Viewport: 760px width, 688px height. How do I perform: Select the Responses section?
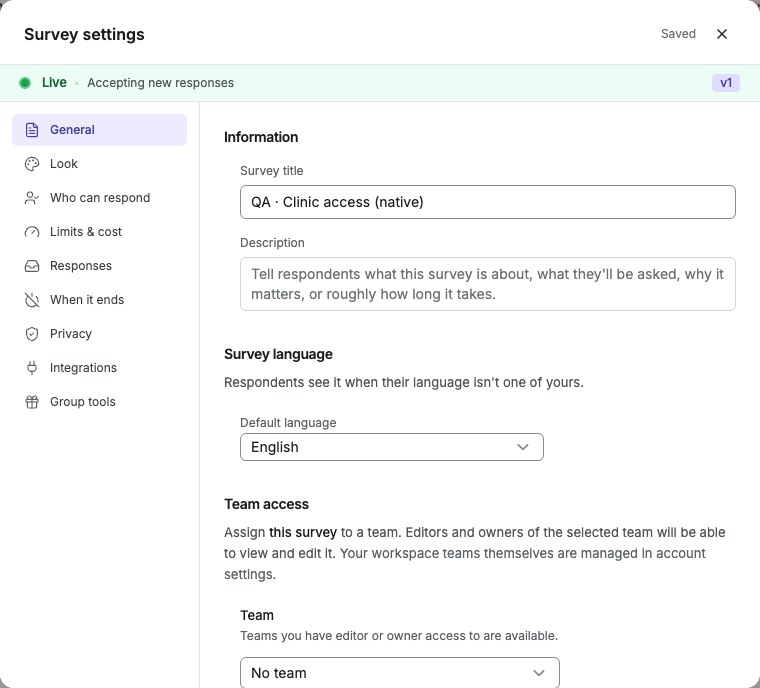99,266
